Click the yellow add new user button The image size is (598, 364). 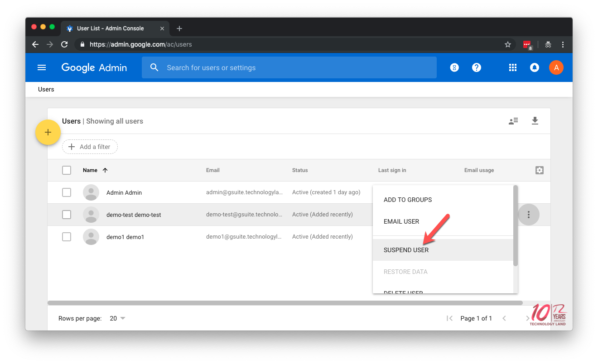[48, 132]
